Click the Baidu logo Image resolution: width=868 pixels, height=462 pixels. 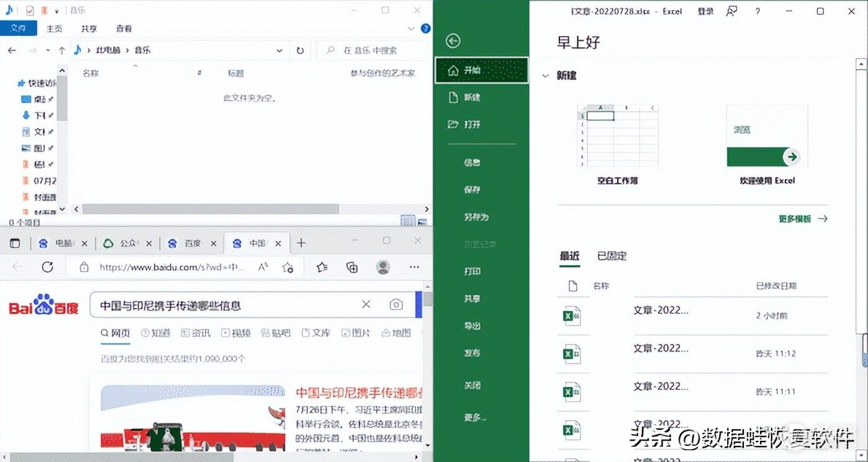[x=43, y=306]
